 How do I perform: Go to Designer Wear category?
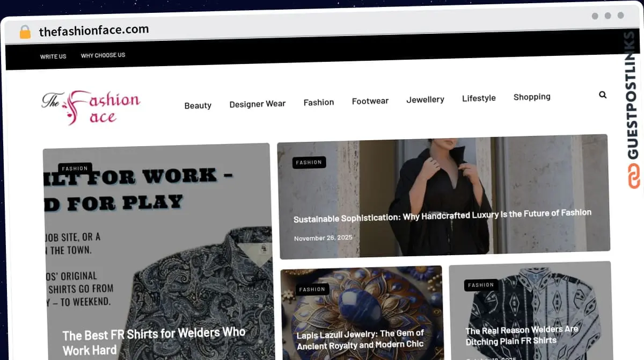(258, 104)
